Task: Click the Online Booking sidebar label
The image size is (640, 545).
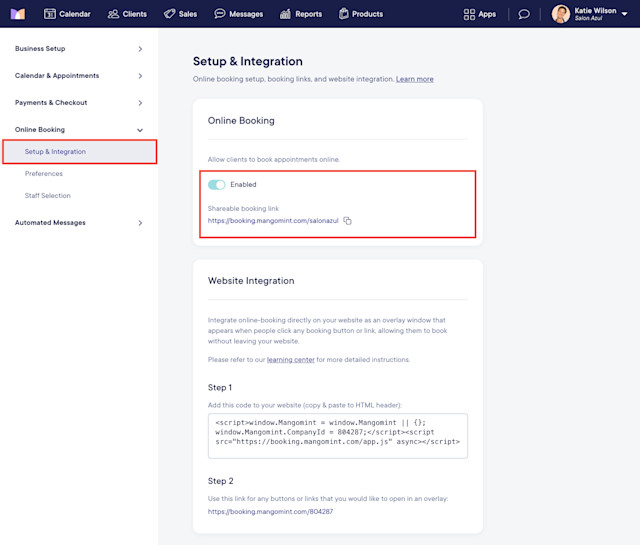Action: [x=40, y=129]
